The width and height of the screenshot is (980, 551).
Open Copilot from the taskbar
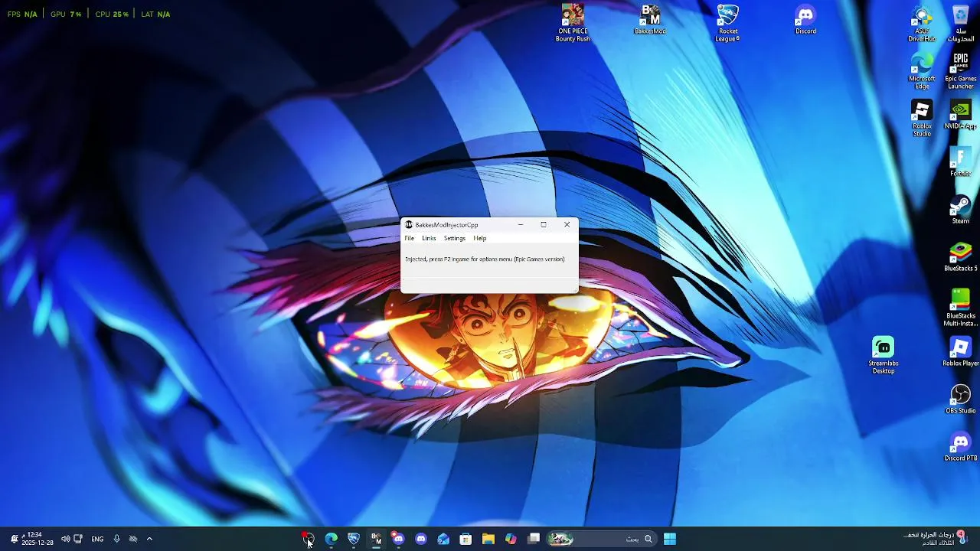511,539
